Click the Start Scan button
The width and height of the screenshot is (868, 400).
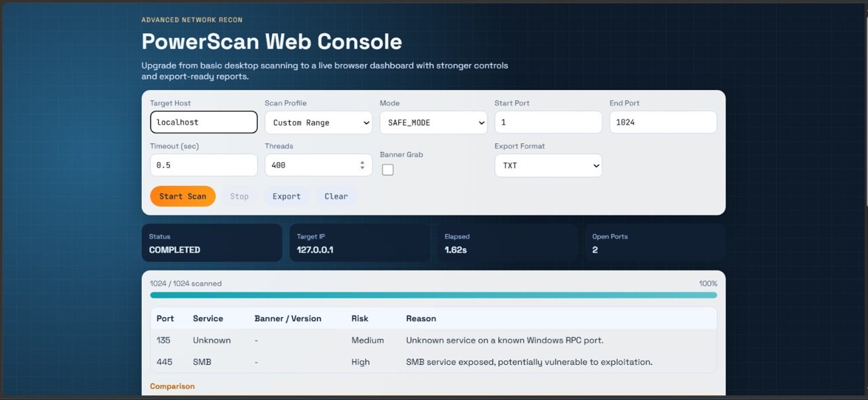[x=182, y=196]
